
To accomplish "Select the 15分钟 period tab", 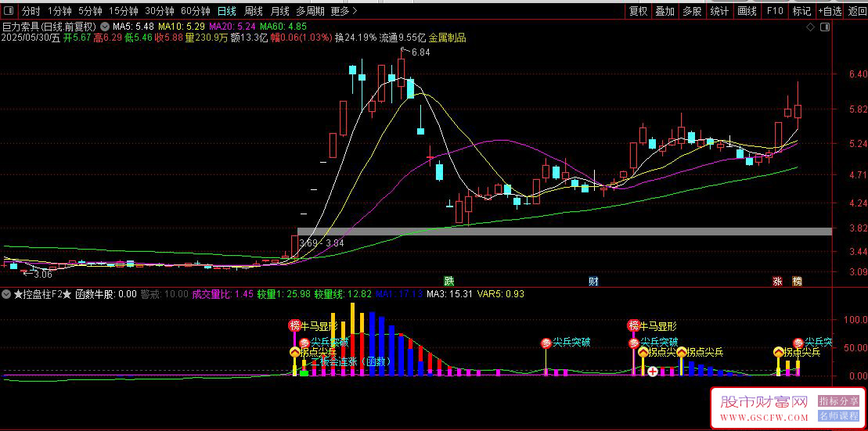I will (124, 11).
